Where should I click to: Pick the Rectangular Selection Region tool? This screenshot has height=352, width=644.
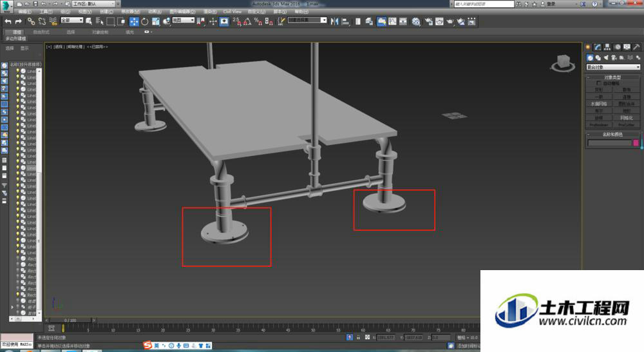(111, 21)
